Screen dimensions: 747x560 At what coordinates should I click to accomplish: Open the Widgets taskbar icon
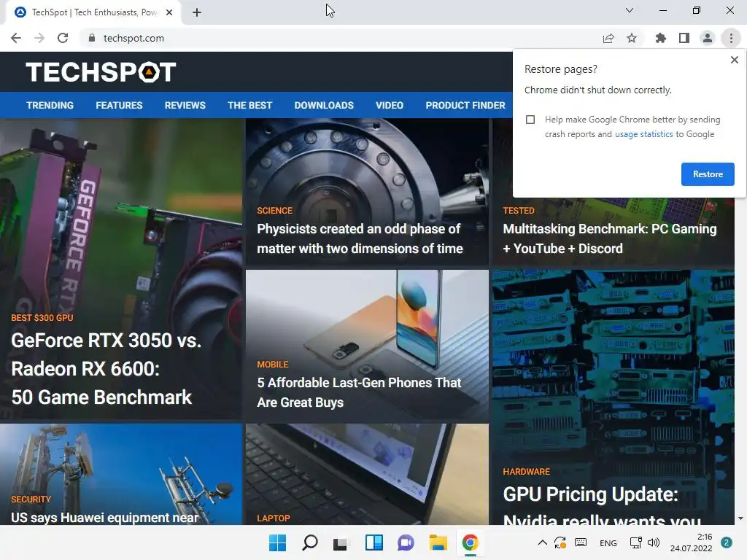coord(374,542)
